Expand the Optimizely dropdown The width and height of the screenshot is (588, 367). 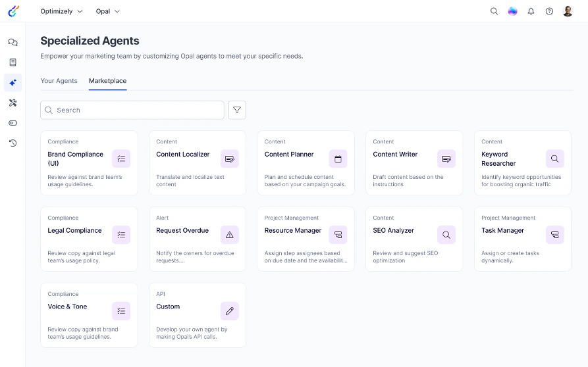pos(61,11)
